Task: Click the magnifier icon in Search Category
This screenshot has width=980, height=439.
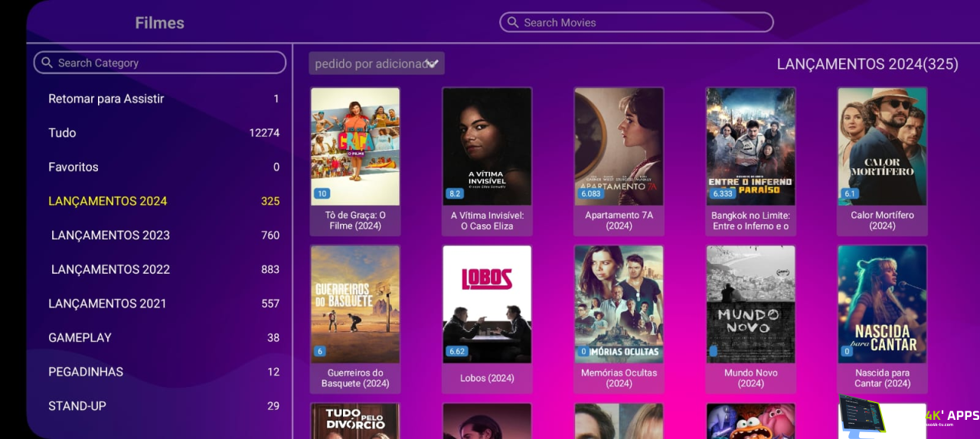Action: tap(47, 63)
